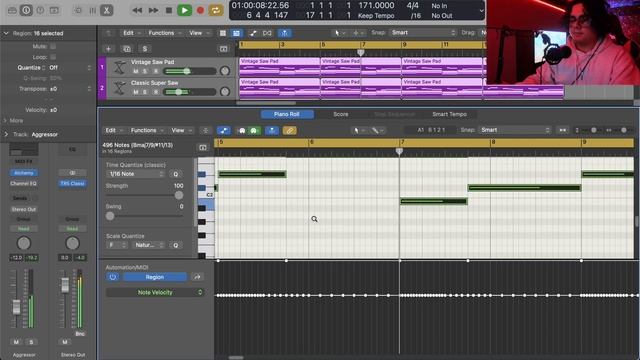Click the list view icon in tracks toolbar
Viewport: 640px width, 360px height.
236,33
